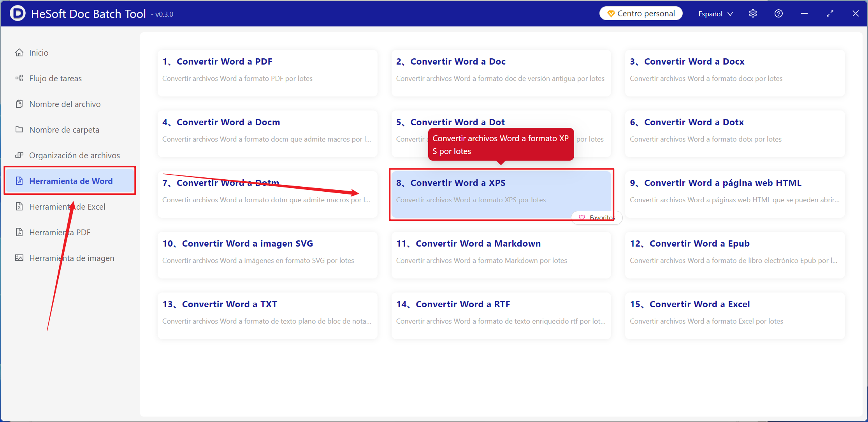Click the diamond icon in Centro personal
868x422 pixels.
coord(611,14)
